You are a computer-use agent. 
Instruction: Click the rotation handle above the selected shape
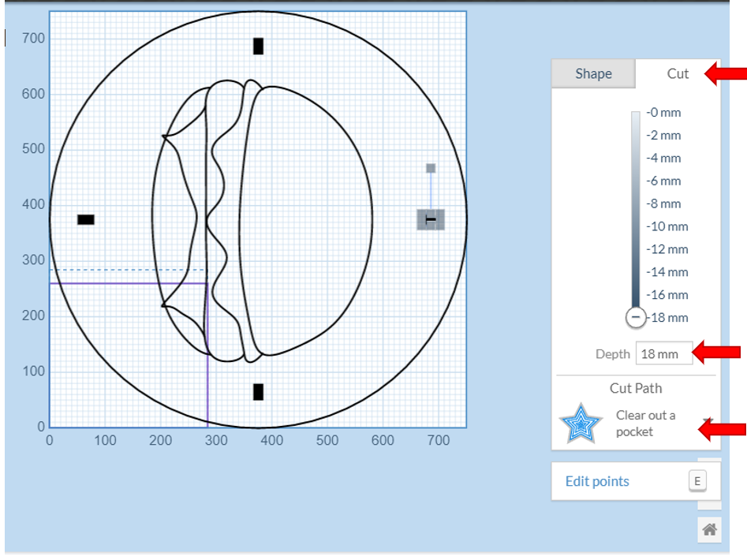[431, 168]
